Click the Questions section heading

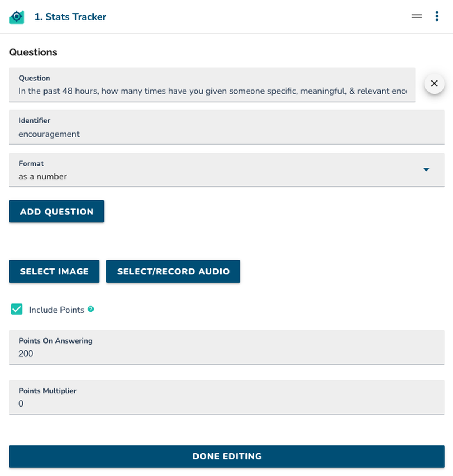(x=33, y=52)
